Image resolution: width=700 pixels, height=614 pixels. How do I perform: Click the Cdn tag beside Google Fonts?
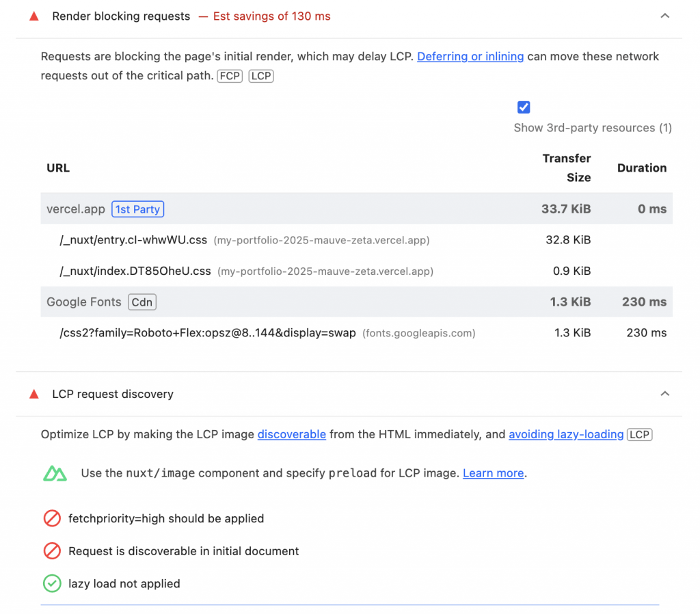[142, 302]
